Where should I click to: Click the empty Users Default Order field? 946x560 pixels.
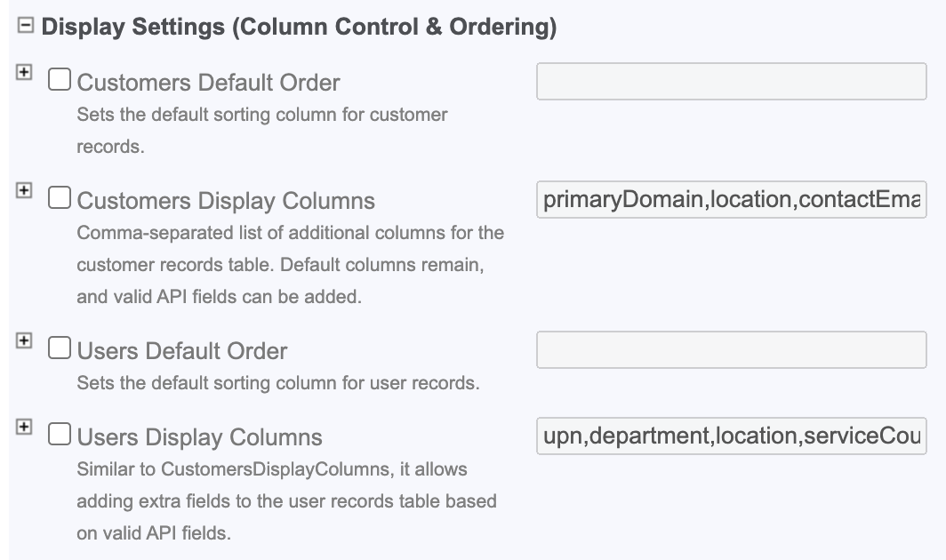(731, 349)
